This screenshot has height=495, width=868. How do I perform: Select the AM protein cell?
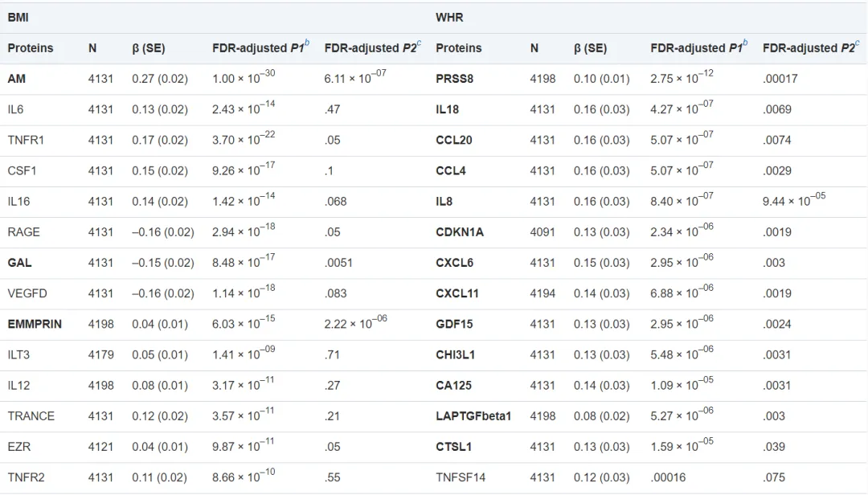(x=16, y=79)
